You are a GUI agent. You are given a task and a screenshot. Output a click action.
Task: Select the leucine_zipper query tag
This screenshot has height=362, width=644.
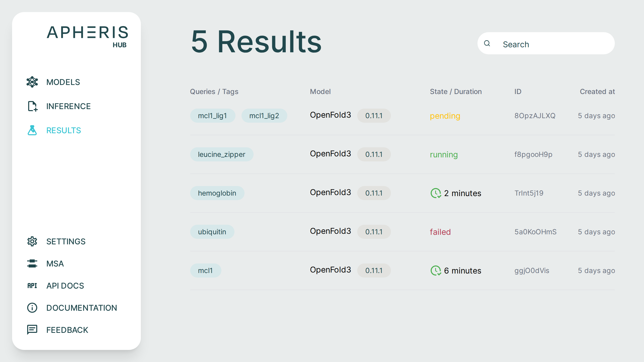click(222, 154)
